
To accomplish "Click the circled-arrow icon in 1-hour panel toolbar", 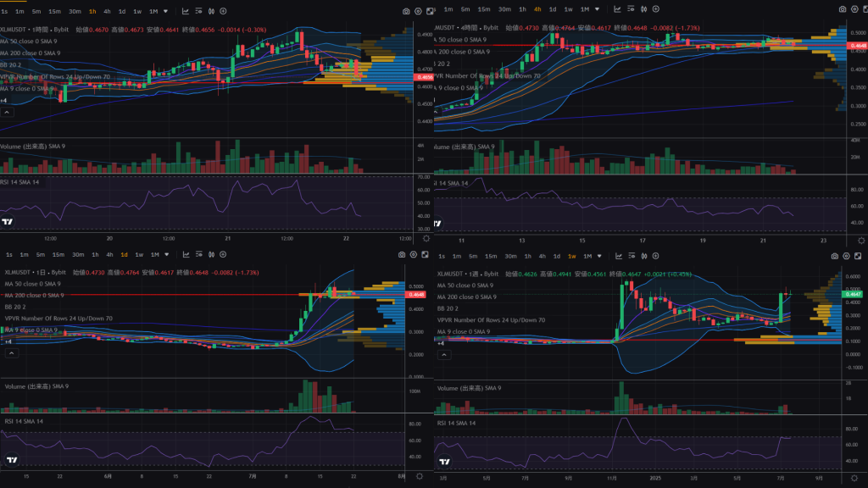I will click(223, 11).
